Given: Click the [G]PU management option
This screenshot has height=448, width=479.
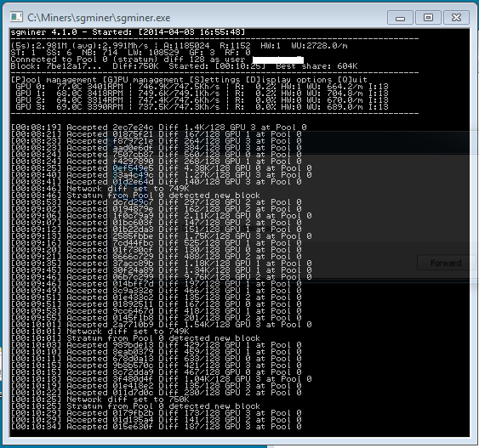Looking at the screenshot, I should coord(143,80).
